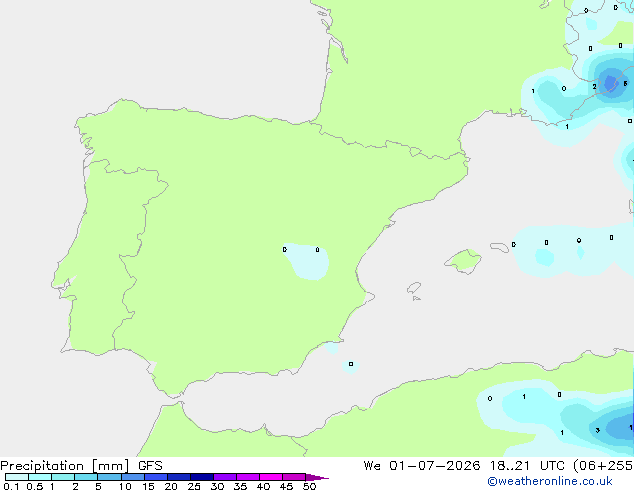Click the "UTC" label in the footer
Image resolution: width=634 pixels, height=490 pixels.
pyautogui.click(x=553, y=466)
